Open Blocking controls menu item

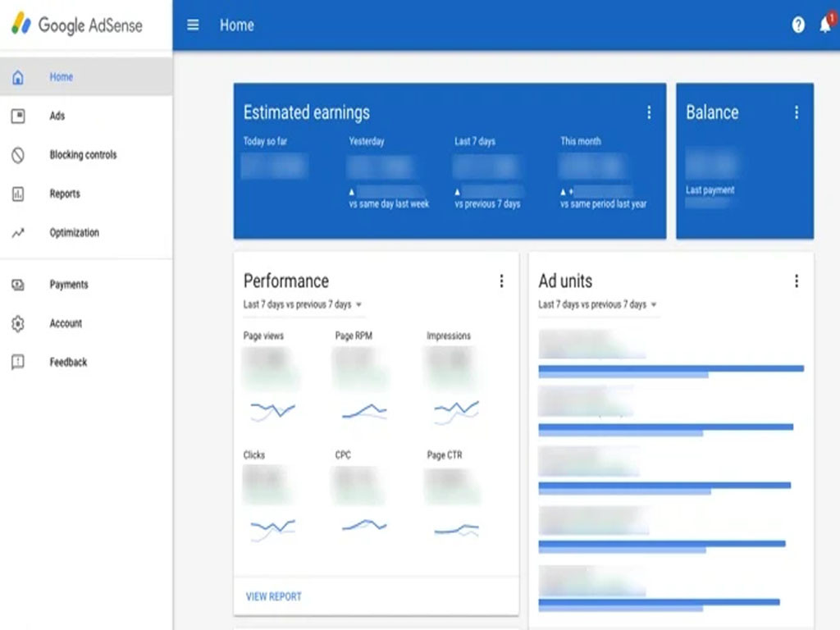click(86, 155)
